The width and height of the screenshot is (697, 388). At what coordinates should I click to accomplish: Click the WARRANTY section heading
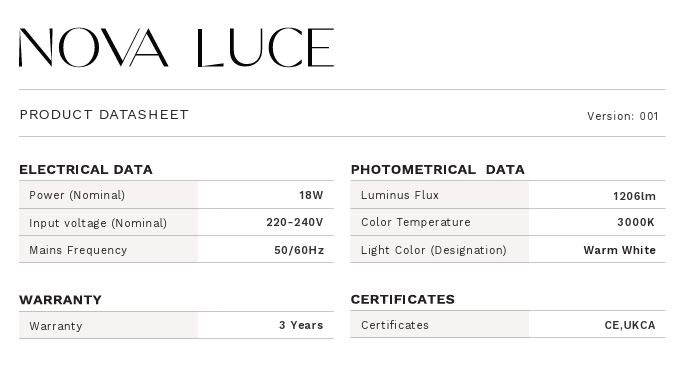(x=60, y=300)
